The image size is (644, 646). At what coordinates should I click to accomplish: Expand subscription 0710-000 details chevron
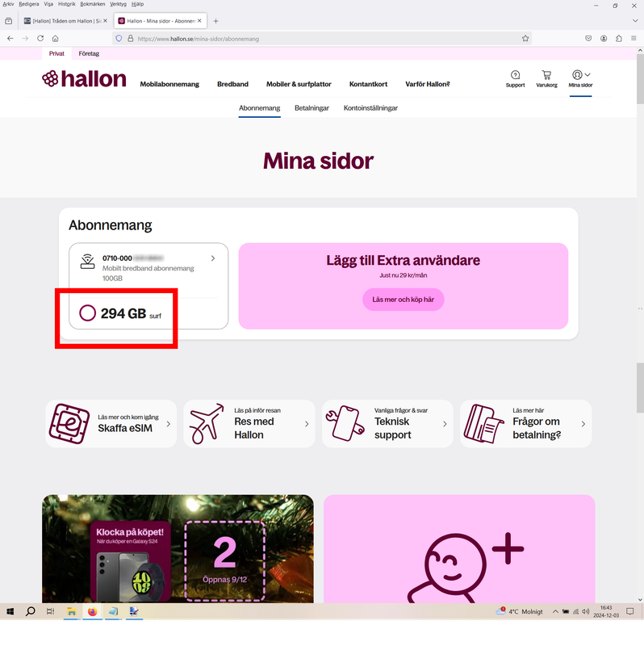point(213,258)
